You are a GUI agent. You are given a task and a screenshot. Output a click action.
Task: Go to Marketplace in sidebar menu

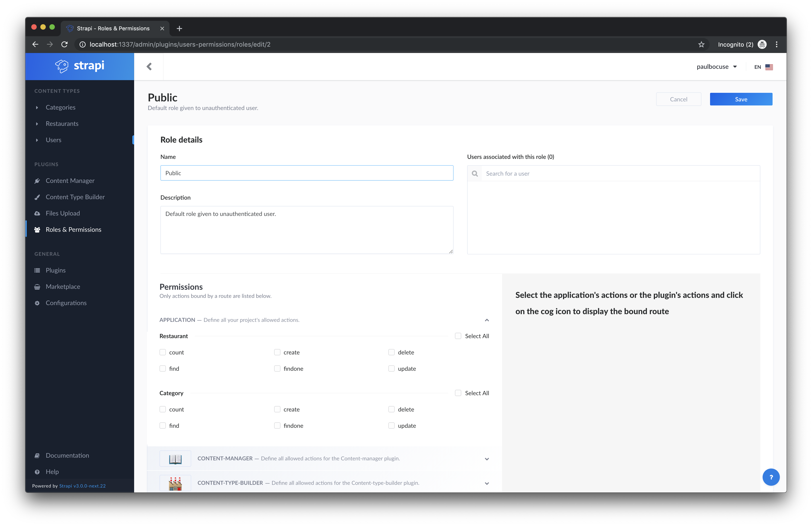pos(63,287)
